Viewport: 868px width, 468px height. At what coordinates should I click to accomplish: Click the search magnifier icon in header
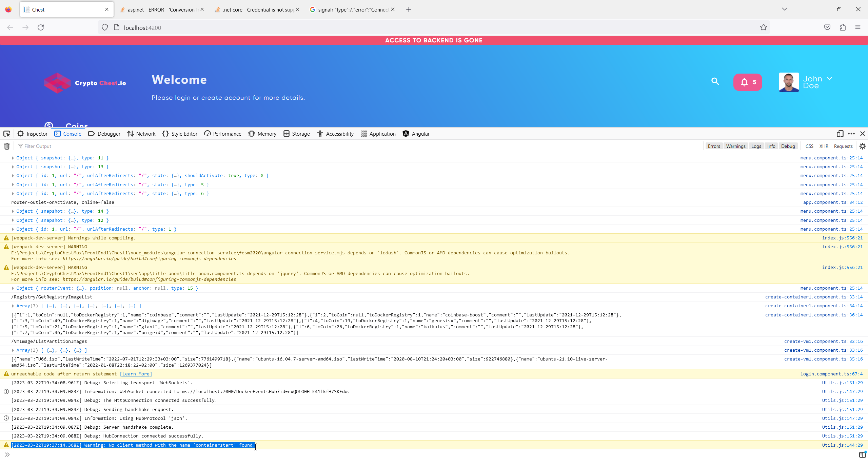pos(715,81)
